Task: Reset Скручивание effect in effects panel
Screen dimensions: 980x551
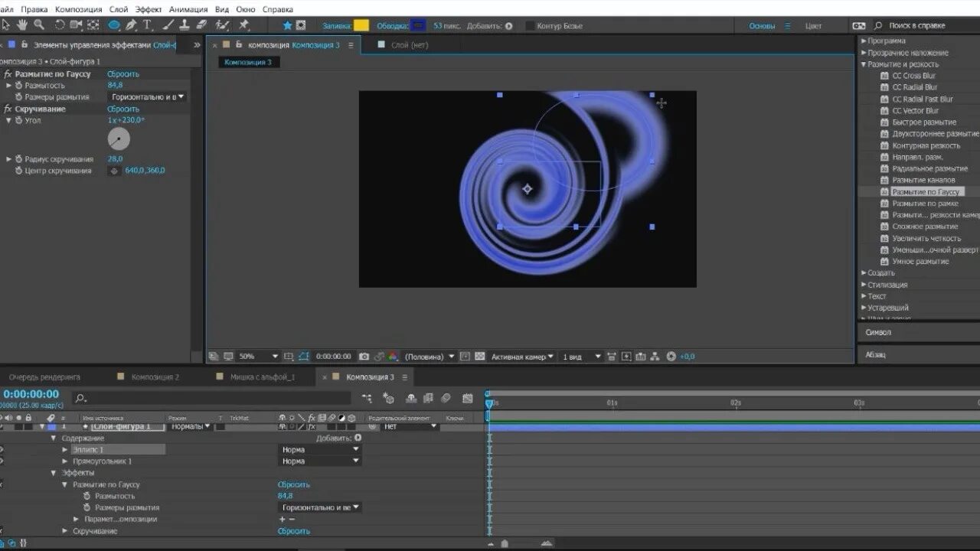Action: pyautogui.click(x=122, y=109)
